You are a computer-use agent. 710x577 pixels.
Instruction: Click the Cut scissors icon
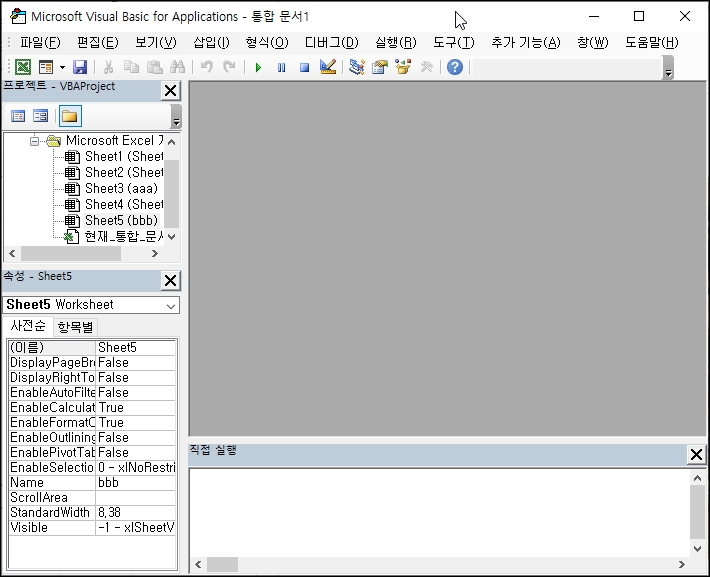(108, 67)
